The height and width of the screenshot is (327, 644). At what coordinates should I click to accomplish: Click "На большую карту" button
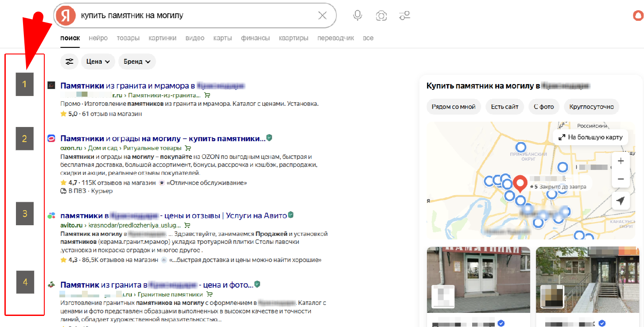coord(590,137)
